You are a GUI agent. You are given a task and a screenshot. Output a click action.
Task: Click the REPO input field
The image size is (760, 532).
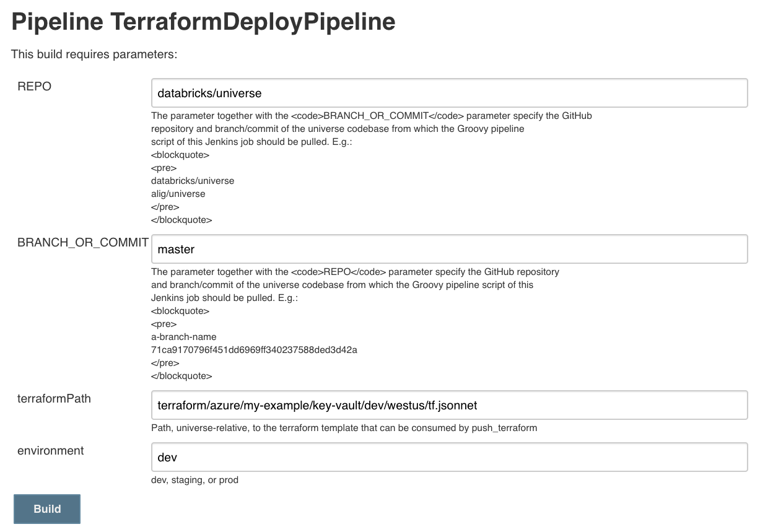449,94
